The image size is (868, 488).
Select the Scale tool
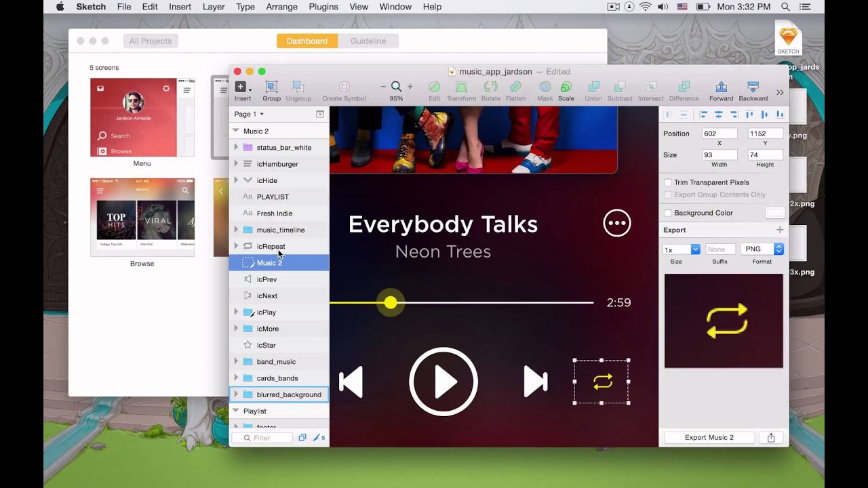(566, 91)
